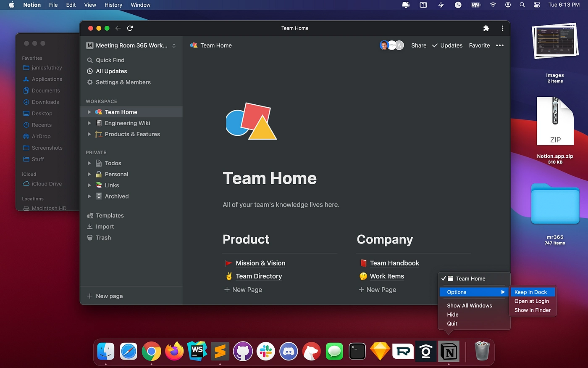
Task: Click the Quick Find search item
Action: point(110,60)
